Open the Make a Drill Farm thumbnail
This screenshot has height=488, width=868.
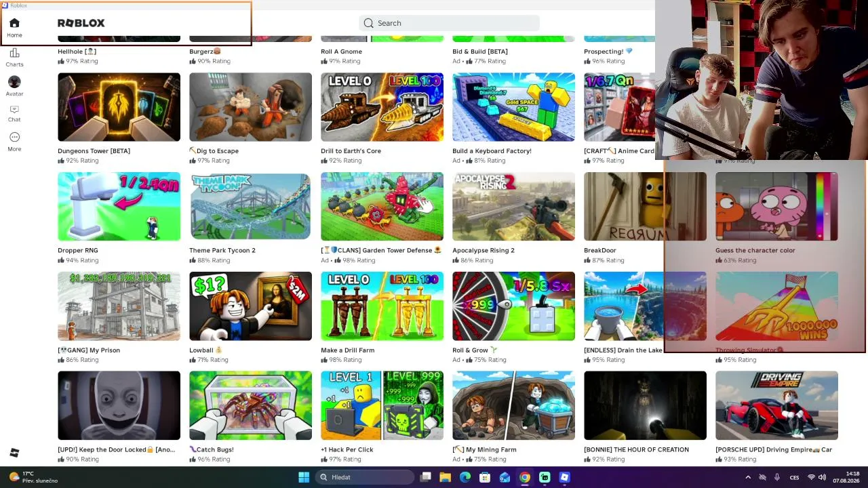tap(382, 306)
